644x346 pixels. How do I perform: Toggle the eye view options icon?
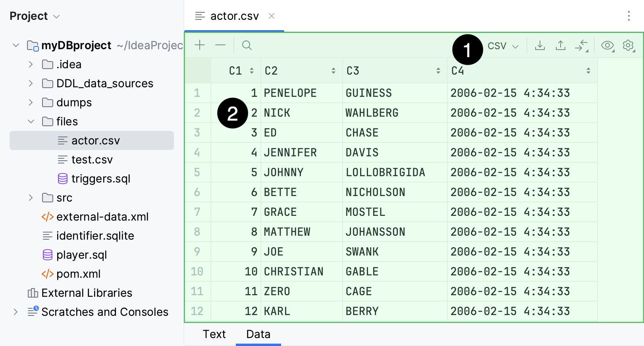coord(607,46)
